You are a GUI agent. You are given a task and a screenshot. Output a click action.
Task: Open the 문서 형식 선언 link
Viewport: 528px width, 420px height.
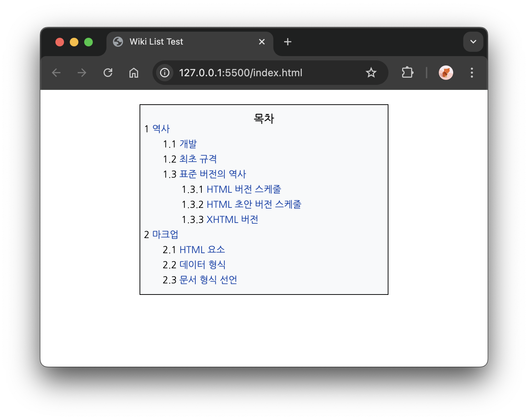point(208,280)
